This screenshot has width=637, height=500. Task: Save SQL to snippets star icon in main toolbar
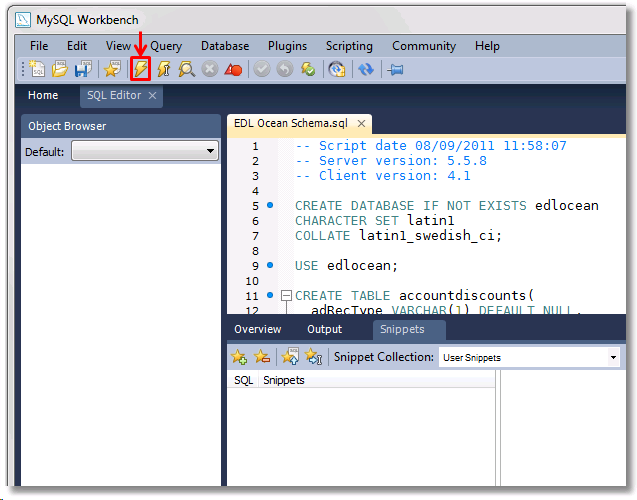click(112, 69)
